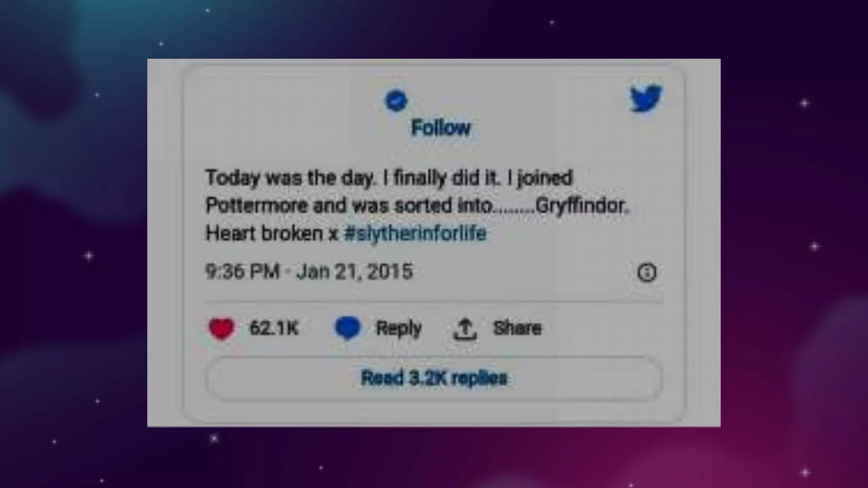The height and width of the screenshot is (488, 868).
Task: Open the Twitter bird logo
Action: (x=645, y=98)
